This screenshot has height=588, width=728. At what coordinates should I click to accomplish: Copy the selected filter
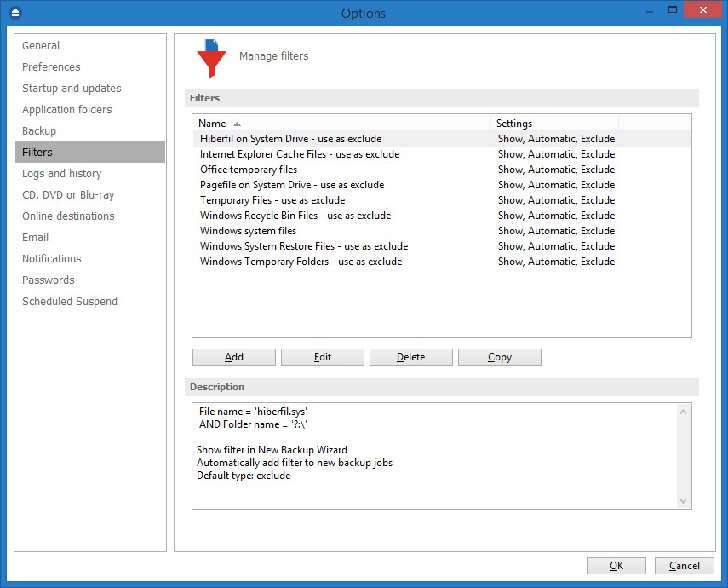tap(500, 357)
